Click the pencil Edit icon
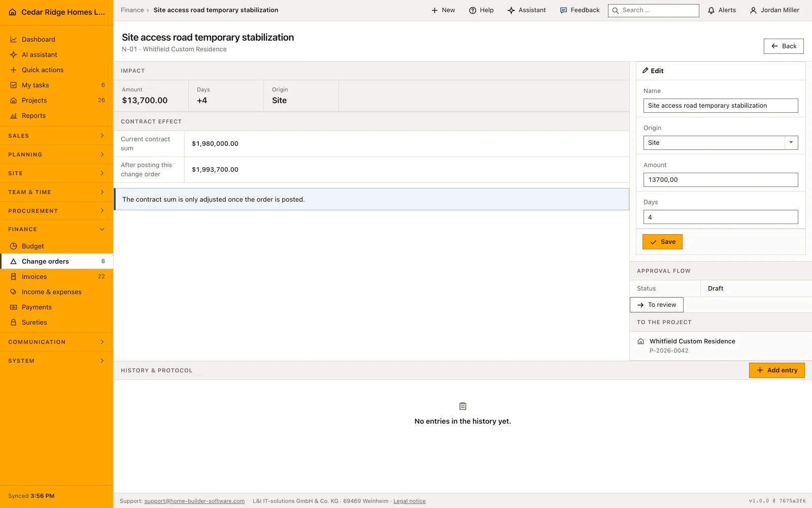The width and height of the screenshot is (812, 508). [646, 70]
